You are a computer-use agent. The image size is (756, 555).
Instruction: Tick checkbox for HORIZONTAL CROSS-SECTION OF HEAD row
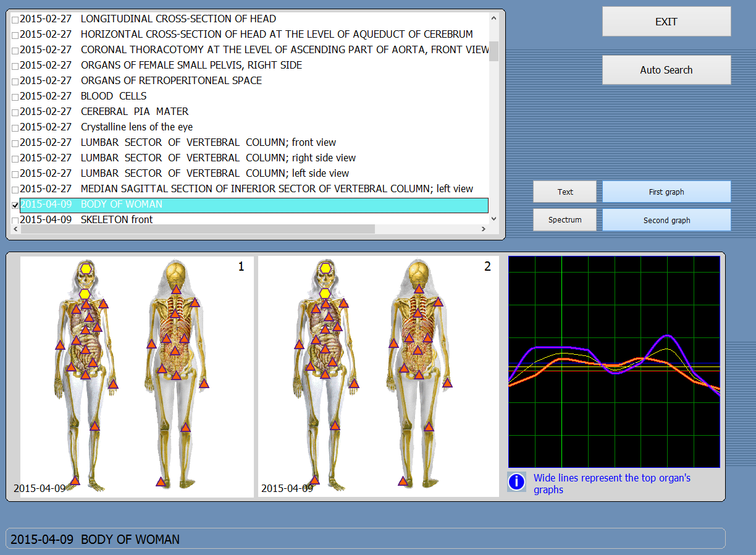pos(15,35)
